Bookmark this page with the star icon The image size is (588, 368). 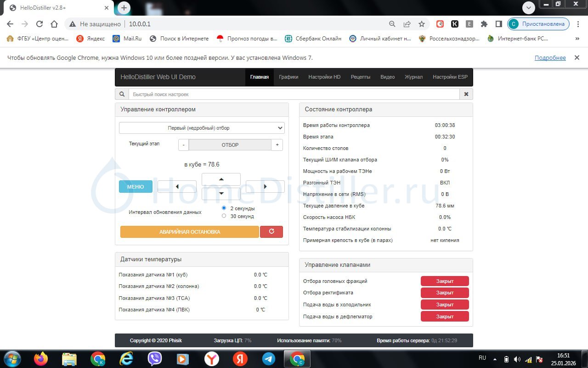point(421,24)
